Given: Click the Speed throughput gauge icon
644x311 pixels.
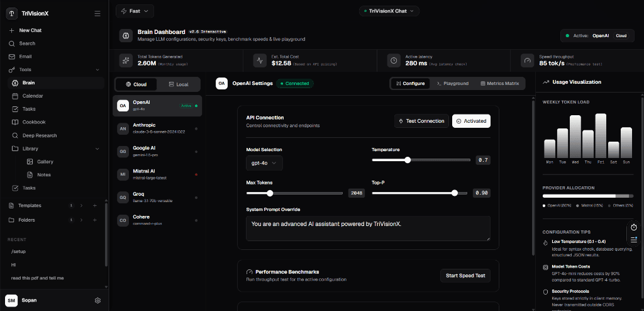Looking at the screenshot, I should click(x=528, y=60).
